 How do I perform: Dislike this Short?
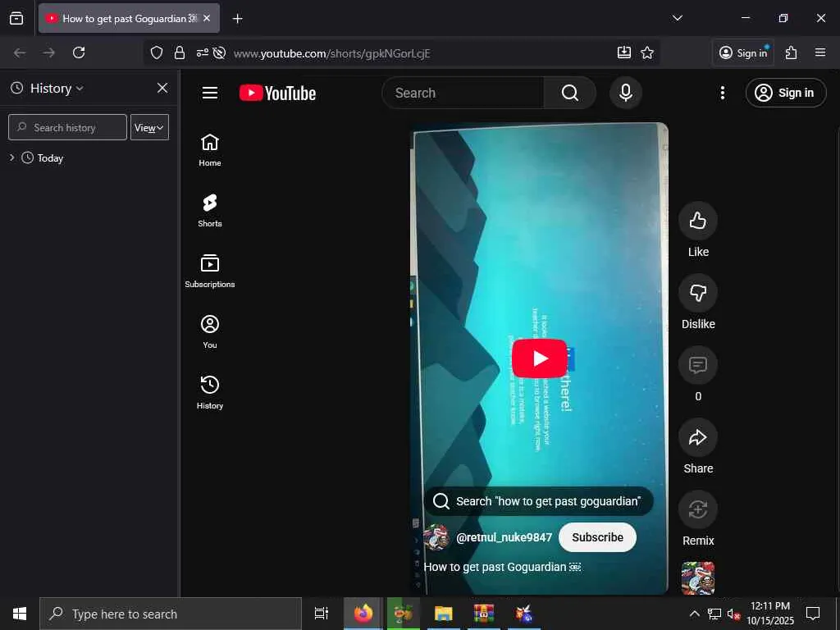point(697,293)
